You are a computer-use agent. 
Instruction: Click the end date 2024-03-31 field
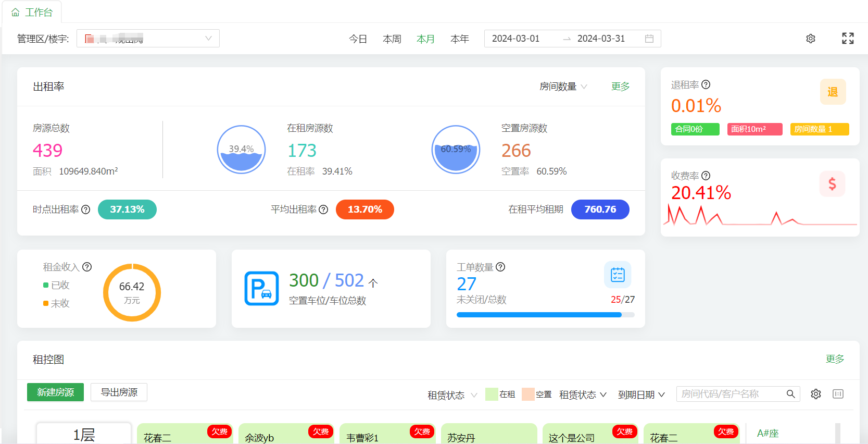(601, 39)
